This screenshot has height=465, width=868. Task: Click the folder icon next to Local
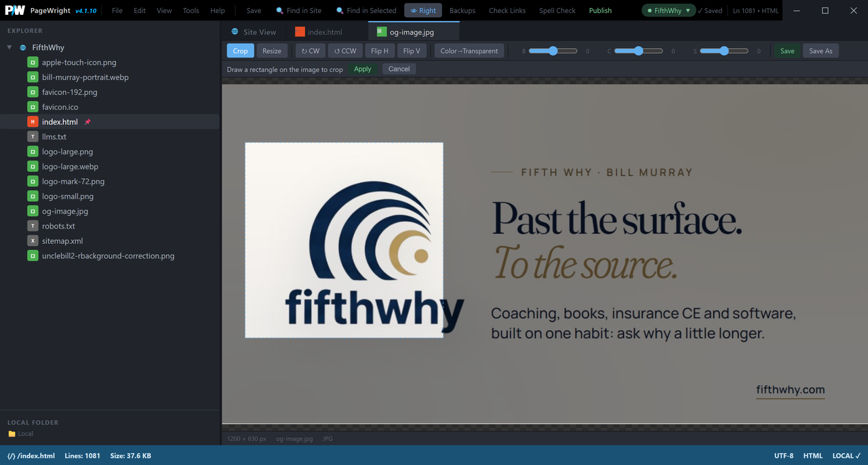[12, 434]
